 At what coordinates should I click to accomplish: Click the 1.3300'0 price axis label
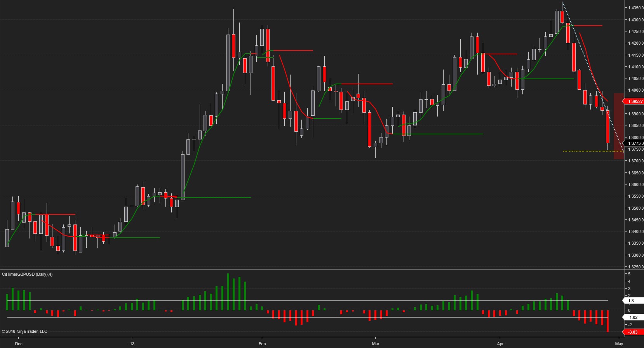tap(635, 255)
